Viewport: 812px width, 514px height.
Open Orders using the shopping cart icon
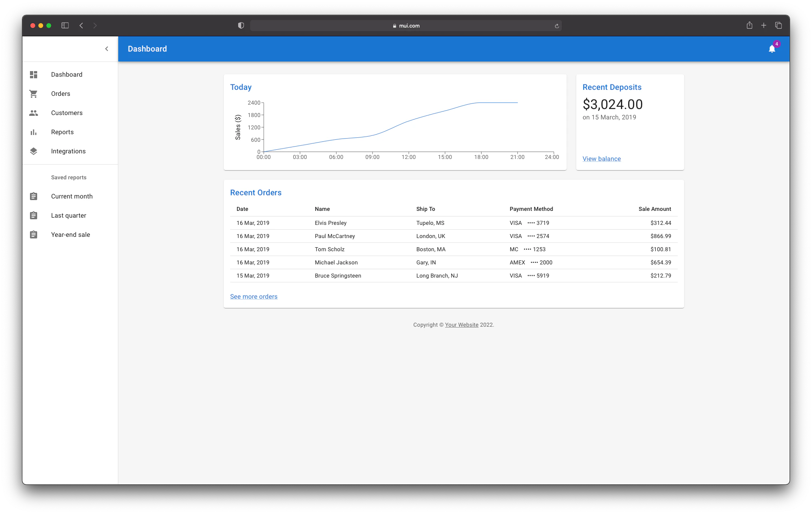(34, 93)
